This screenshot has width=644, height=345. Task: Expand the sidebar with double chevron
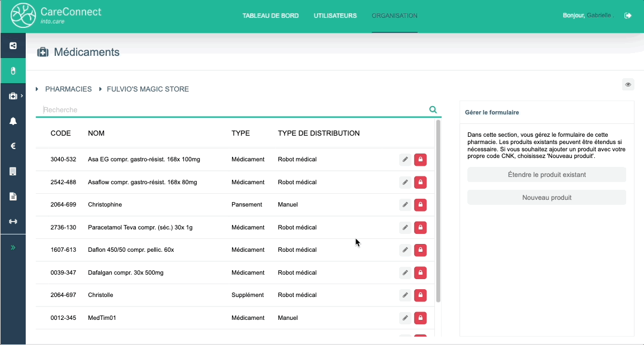click(x=13, y=247)
